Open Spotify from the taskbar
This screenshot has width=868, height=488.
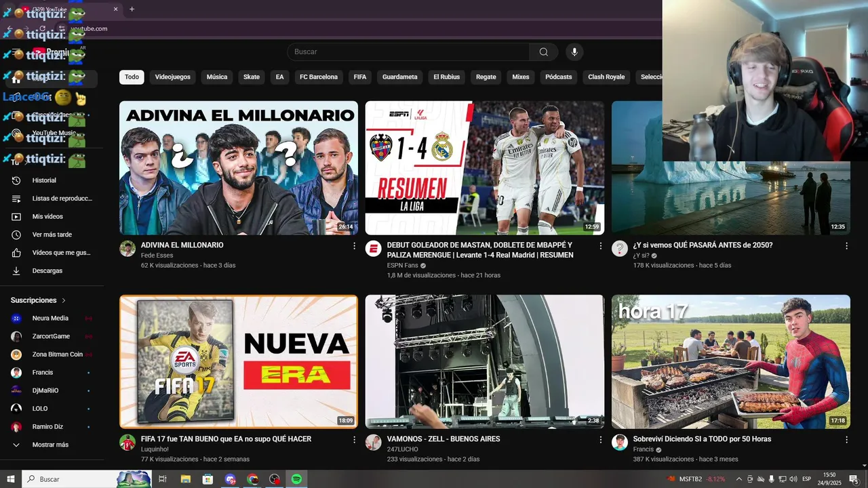[x=296, y=479]
